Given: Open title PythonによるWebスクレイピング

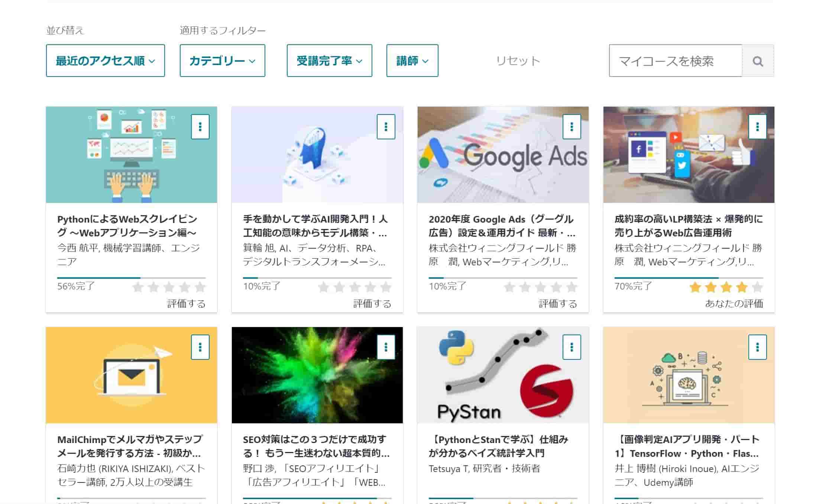Looking at the screenshot, I should click(x=127, y=226).
